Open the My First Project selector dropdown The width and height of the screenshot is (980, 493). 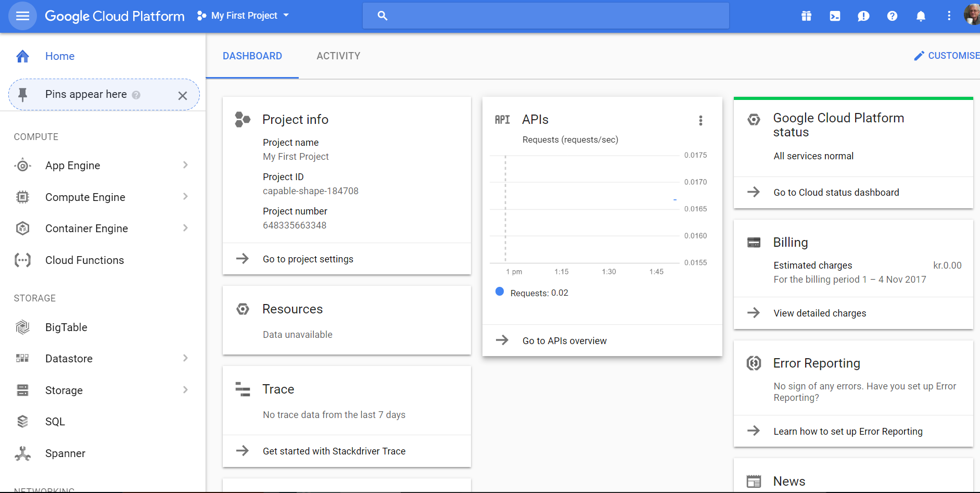click(x=243, y=16)
